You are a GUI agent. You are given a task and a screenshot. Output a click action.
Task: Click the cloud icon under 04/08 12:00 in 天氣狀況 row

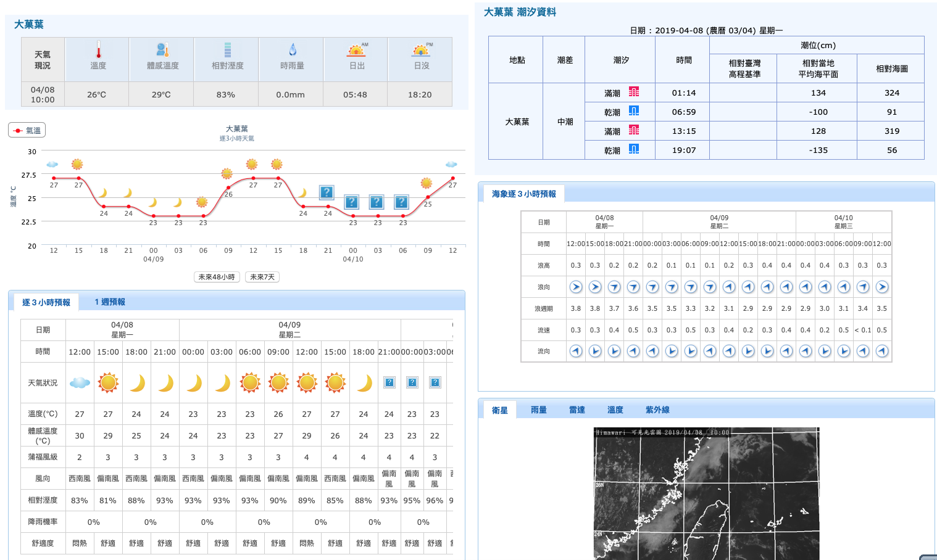pos(80,383)
